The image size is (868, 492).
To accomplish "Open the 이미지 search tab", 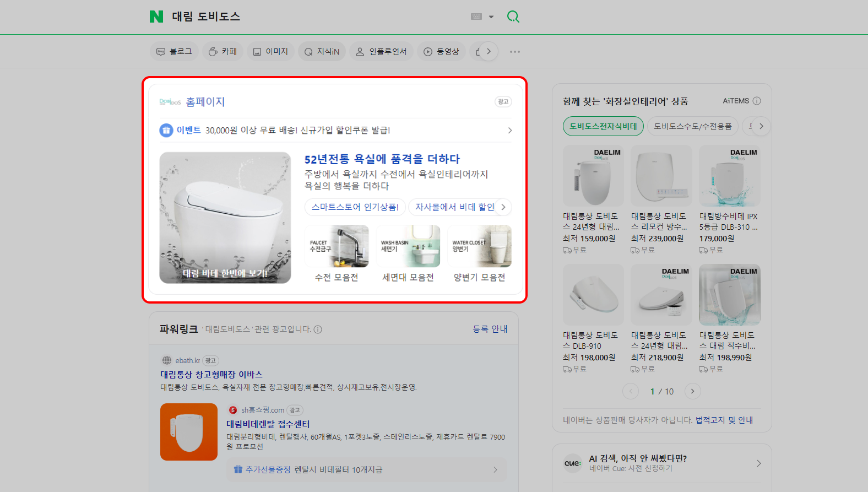I will [x=271, y=52].
